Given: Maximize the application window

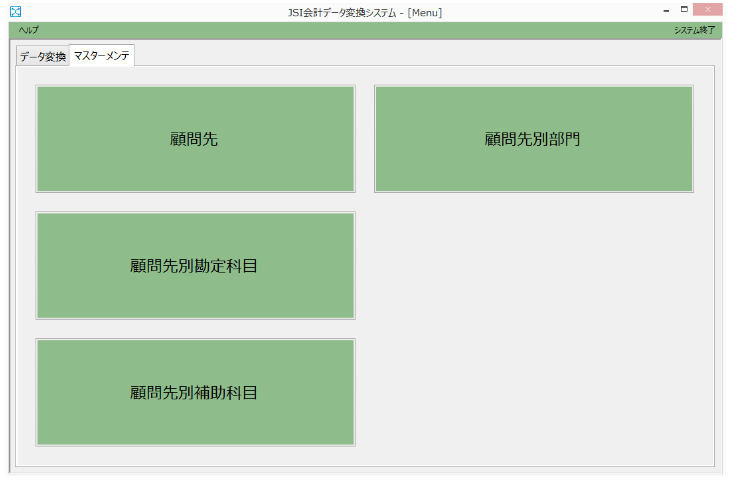Looking at the screenshot, I should 684,10.
